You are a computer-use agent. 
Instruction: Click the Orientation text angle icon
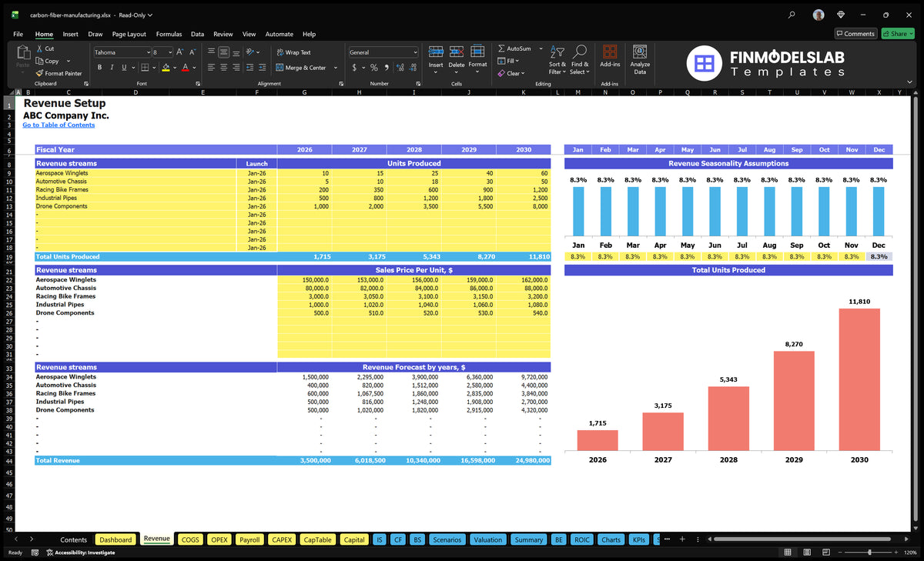coord(252,52)
